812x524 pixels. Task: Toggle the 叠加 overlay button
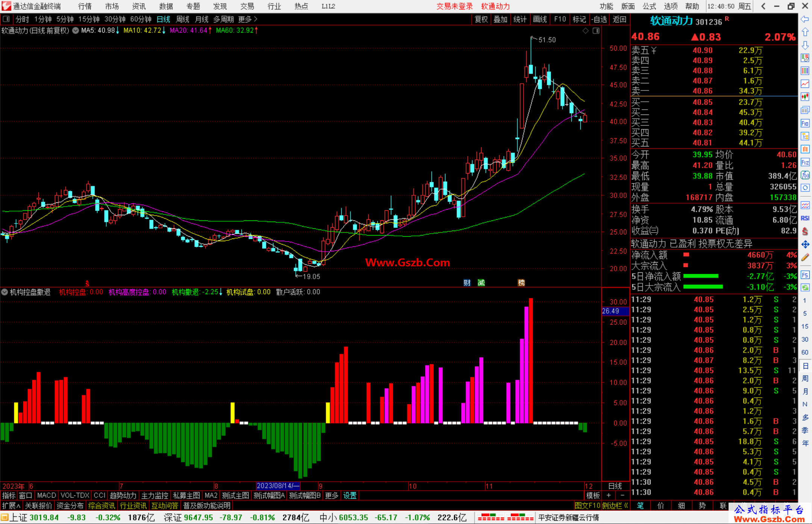click(x=500, y=19)
